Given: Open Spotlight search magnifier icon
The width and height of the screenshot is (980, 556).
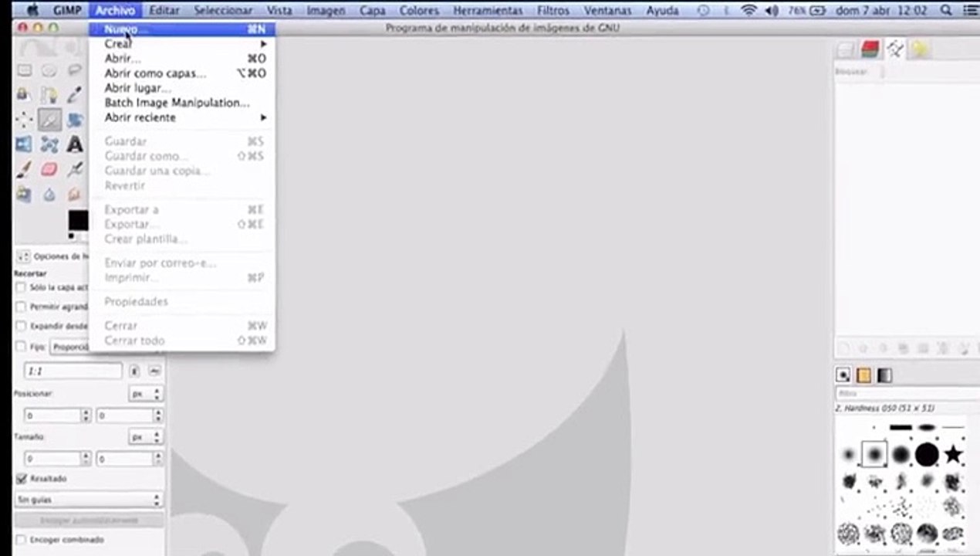Looking at the screenshot, I should point(947,11).
